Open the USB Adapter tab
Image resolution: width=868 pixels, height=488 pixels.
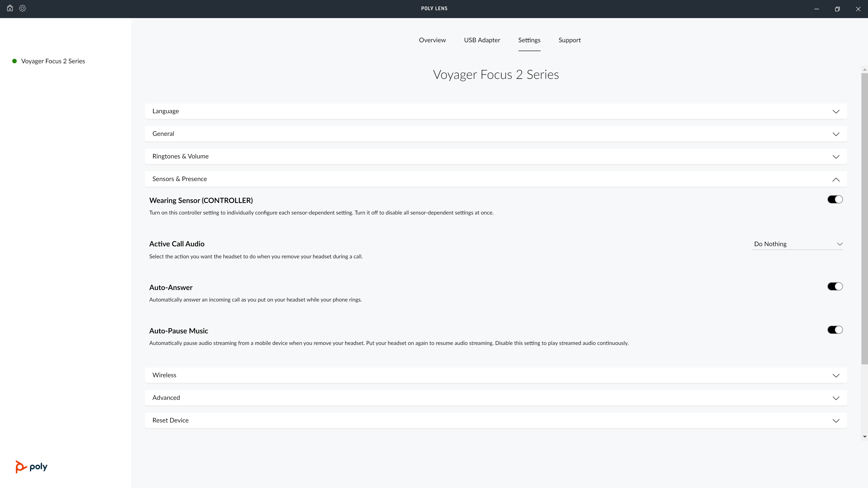coord(482,40)
